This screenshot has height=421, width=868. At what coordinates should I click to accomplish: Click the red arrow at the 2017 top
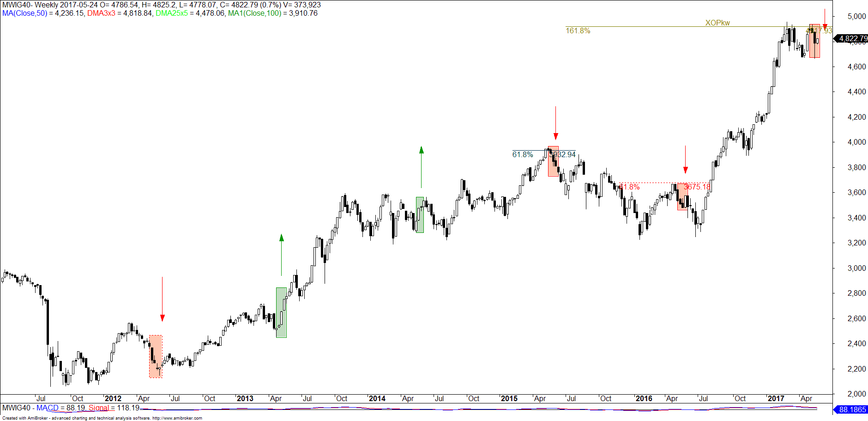coord(825,18)
